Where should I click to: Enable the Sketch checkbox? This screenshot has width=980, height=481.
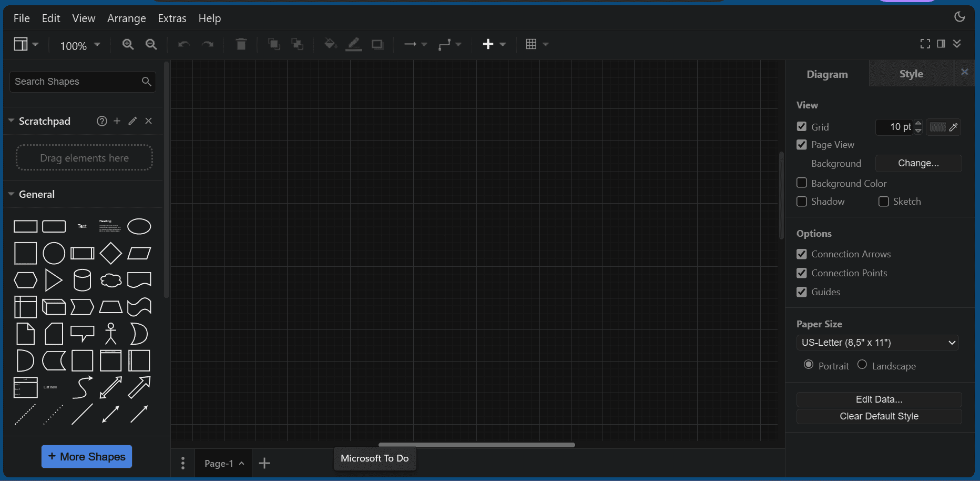(884, 202)
